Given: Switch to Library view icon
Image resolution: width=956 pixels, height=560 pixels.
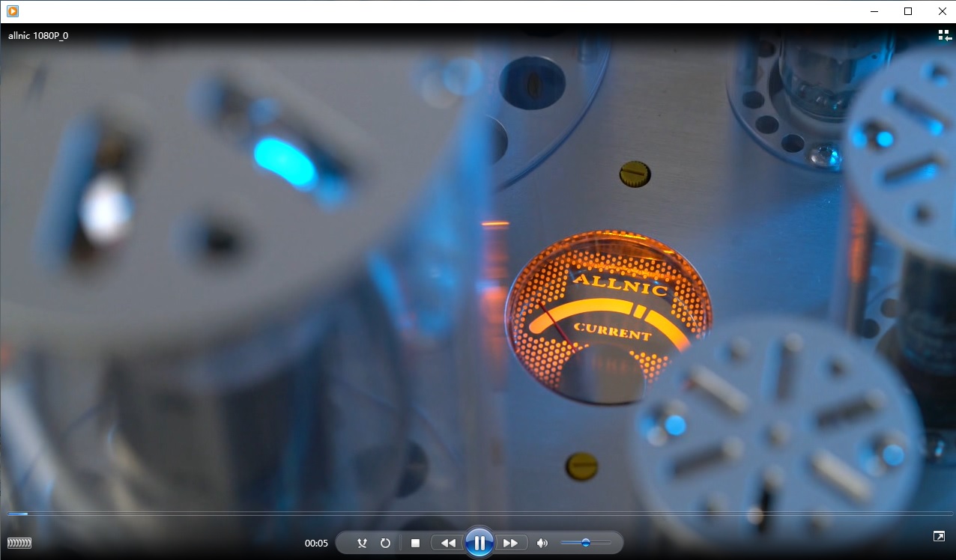Looking at the screenshot, I should point(944,35).
